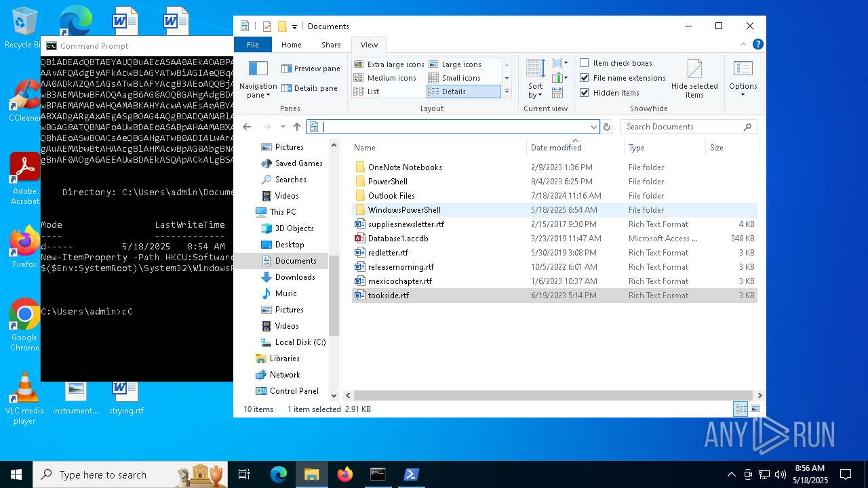This screenshot has height=488, width=868.
Task: Switch layout to Extra large icons
Action: click(389, 64)
